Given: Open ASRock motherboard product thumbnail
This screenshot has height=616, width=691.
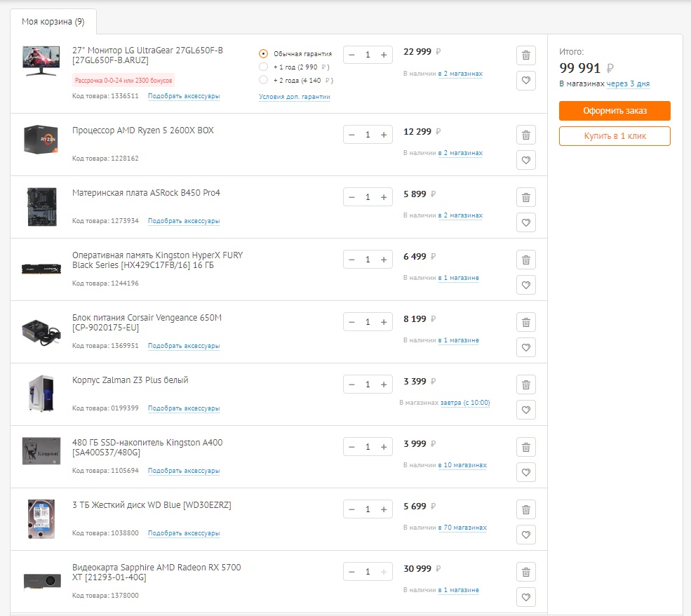Looking at the screenshot, I should click(x=42, y=207).
